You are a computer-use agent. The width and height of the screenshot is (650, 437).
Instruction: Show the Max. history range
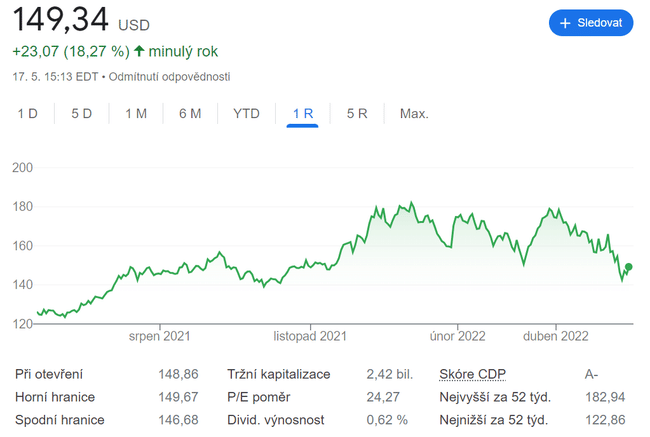point(414,114)
